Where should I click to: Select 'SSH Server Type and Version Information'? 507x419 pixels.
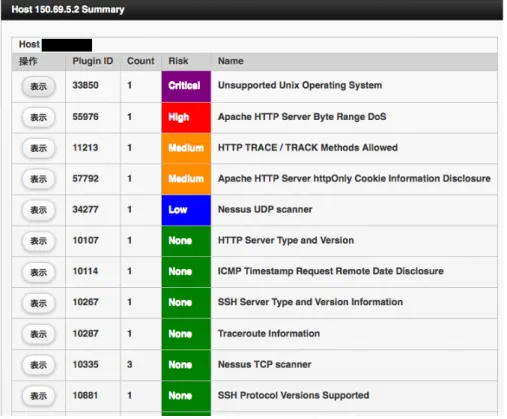(x=310, y=302)
